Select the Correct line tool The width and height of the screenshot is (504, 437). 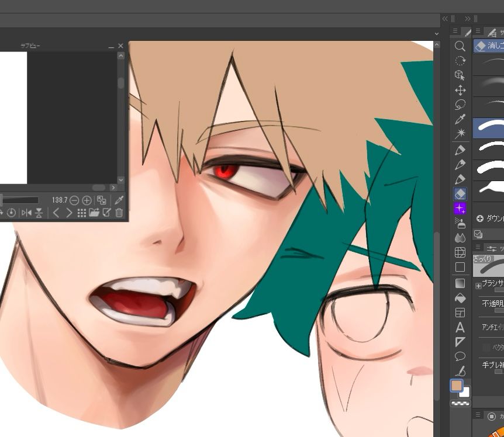pos(460,371)
